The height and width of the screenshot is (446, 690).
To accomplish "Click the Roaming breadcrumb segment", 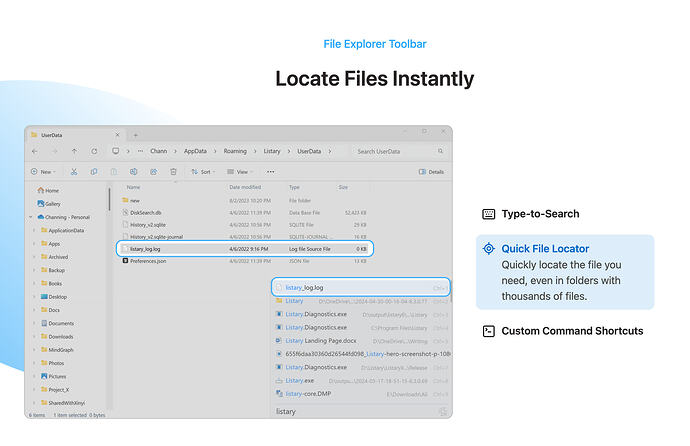I will tap(235, 151).
